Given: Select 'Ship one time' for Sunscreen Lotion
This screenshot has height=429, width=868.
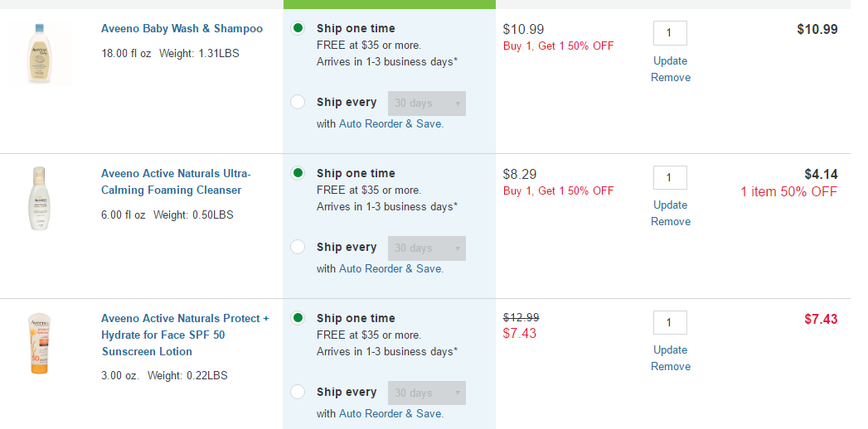Looking at the screenshot, I should click(298, 318).
